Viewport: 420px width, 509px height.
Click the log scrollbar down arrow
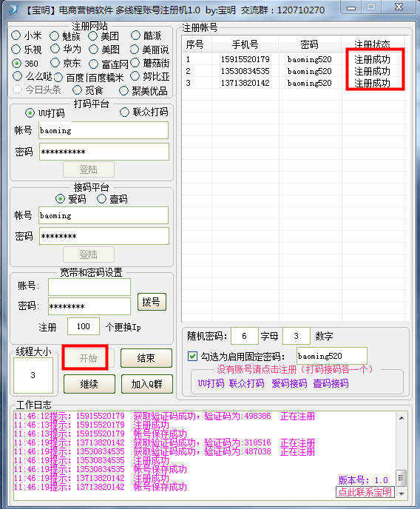[402, 493]
